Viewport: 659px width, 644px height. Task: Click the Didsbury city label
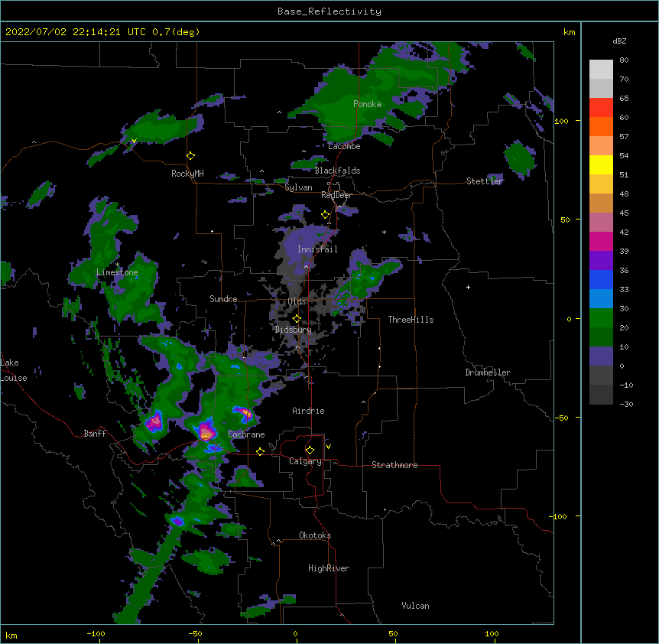294,330
